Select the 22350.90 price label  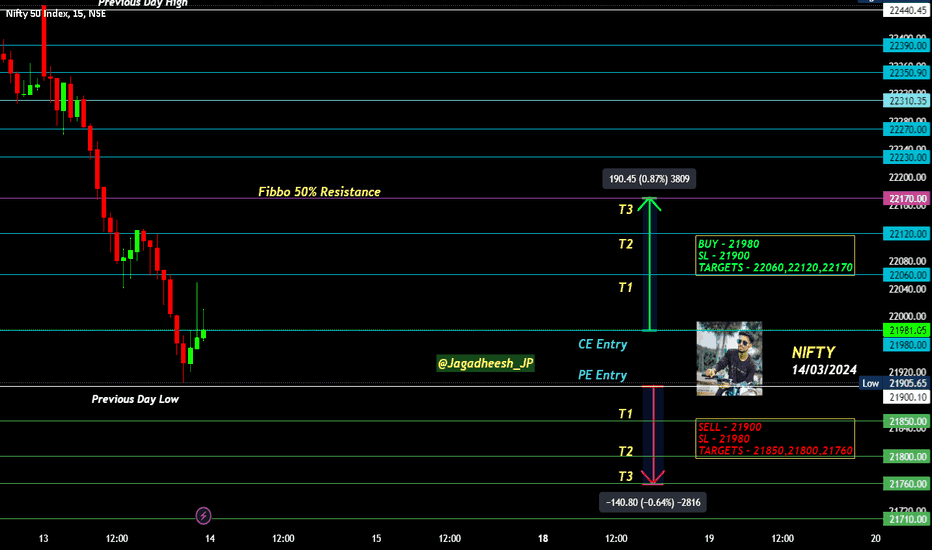906,73
